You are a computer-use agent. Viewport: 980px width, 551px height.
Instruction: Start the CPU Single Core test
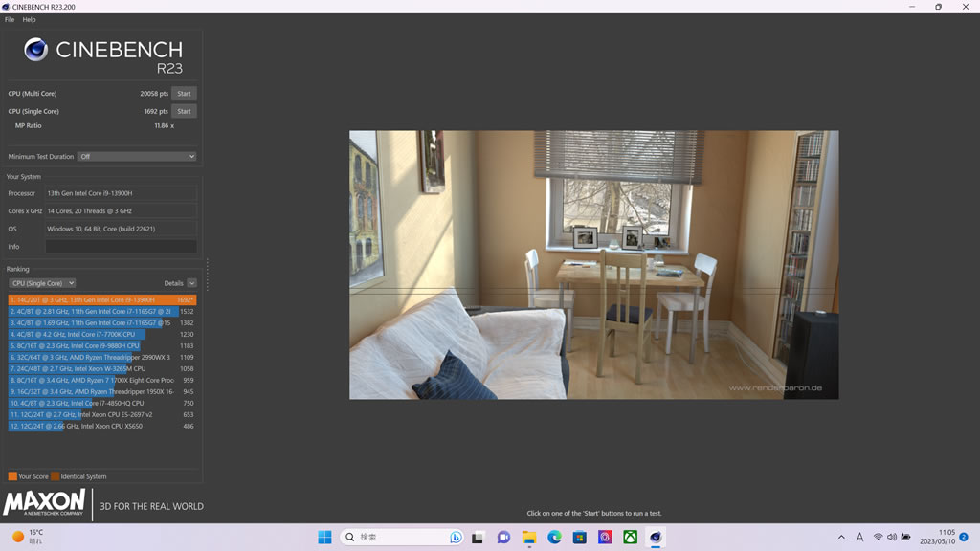click(184, 111)
